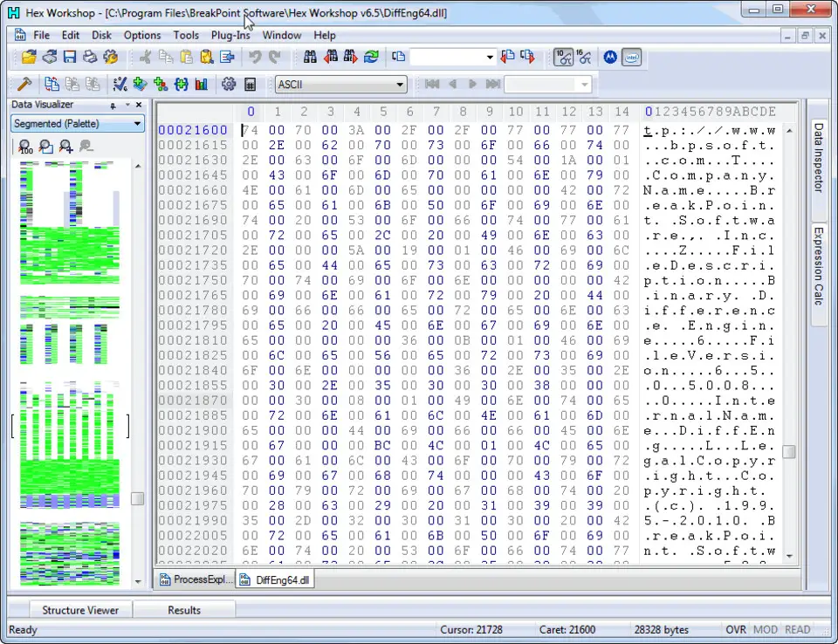The width and height of the screenshot is (838, 644).
Task: Switch to the DiffEng64.dll document tab
Action: (x=275, y=580)
